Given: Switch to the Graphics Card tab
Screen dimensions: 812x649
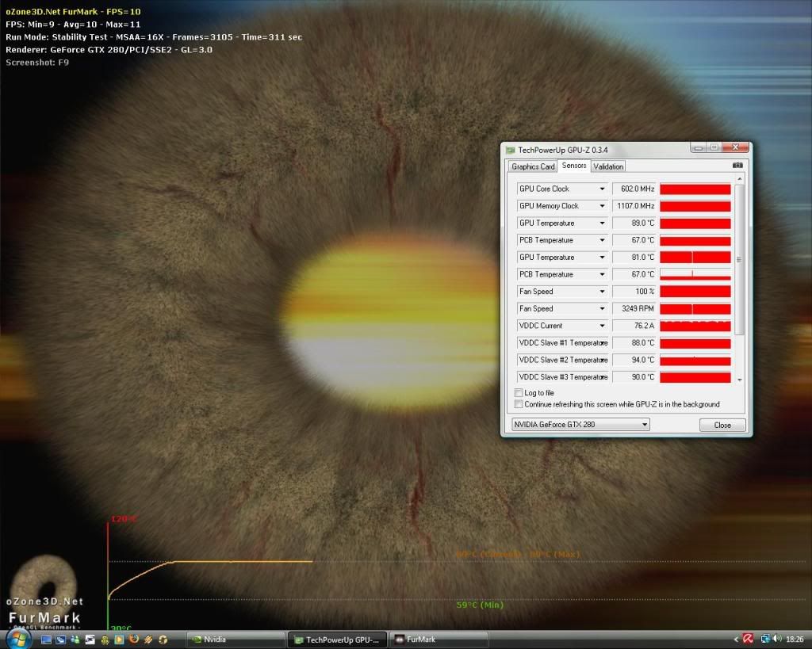Looking at the screenshot, I should (532, 166).
